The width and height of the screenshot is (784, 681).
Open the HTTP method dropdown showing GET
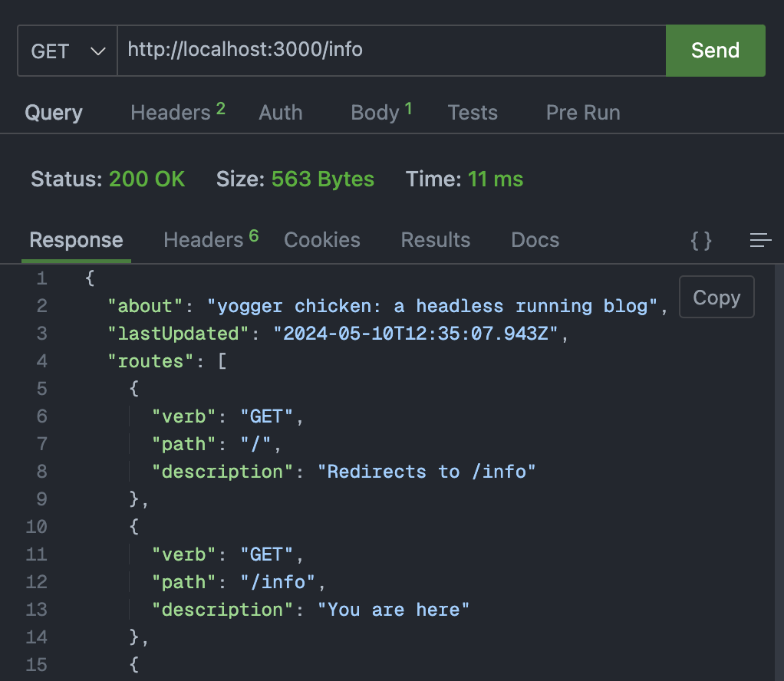(x=67, y=51)
